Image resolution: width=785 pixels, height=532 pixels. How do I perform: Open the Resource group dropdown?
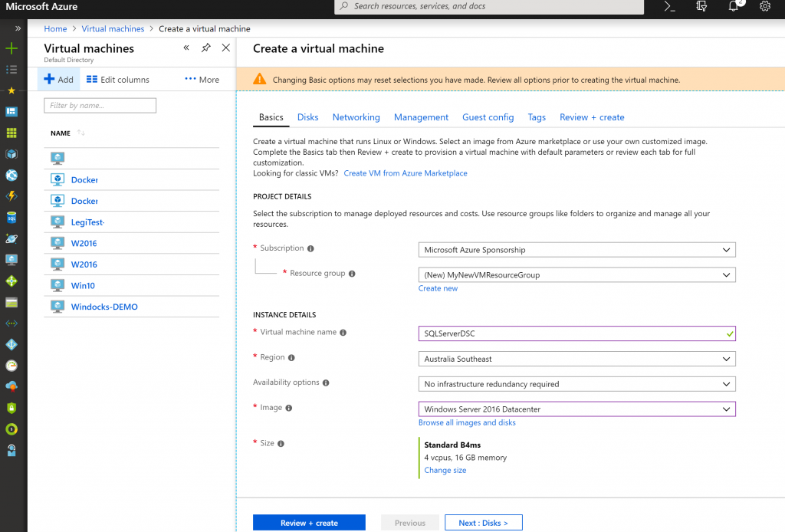575,274
